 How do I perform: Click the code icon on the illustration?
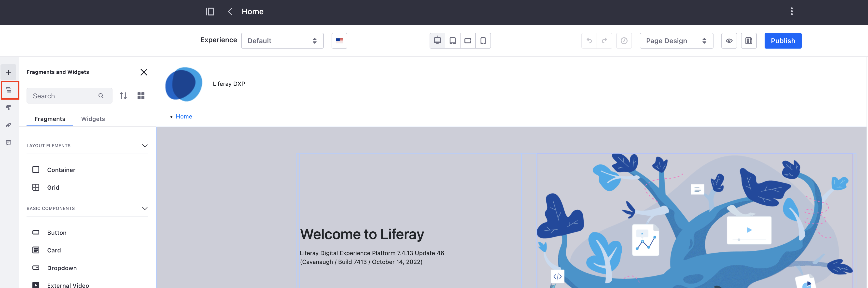point(557,276)
